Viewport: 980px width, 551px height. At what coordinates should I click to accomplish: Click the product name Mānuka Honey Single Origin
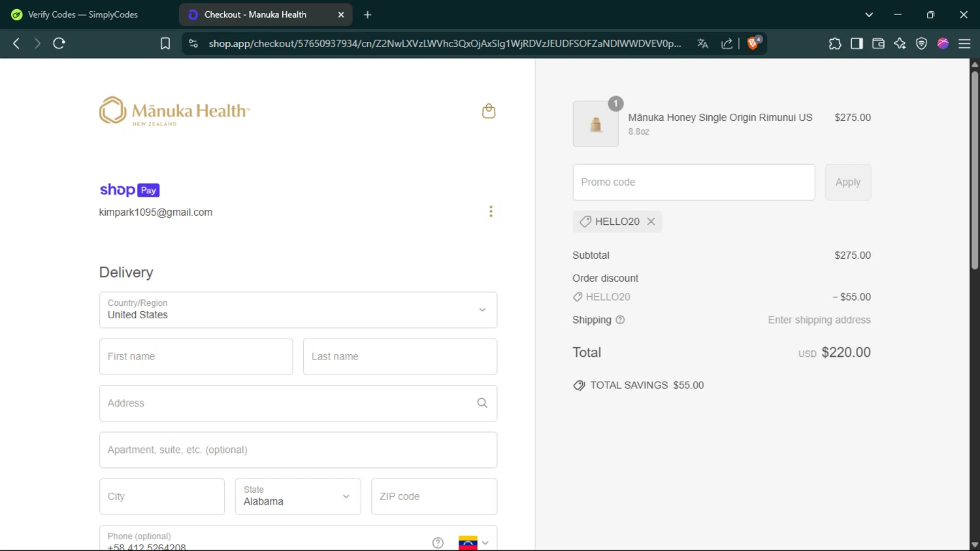pyautogui.click(x=720, y=118)
